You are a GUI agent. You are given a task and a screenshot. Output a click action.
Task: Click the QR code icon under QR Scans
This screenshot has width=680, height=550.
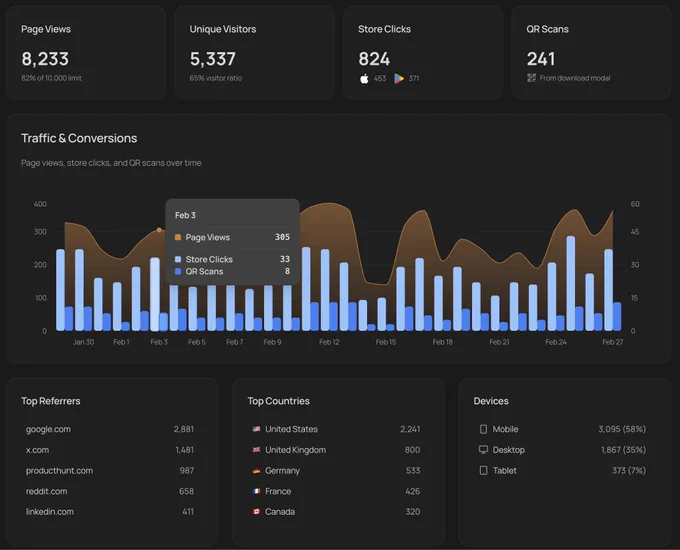coord(531,78)
